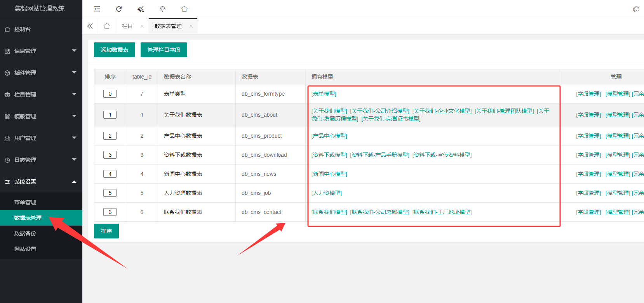Click the double-left arrow tab scroller
The image size is (644, 303).
[x=90, y=26]
